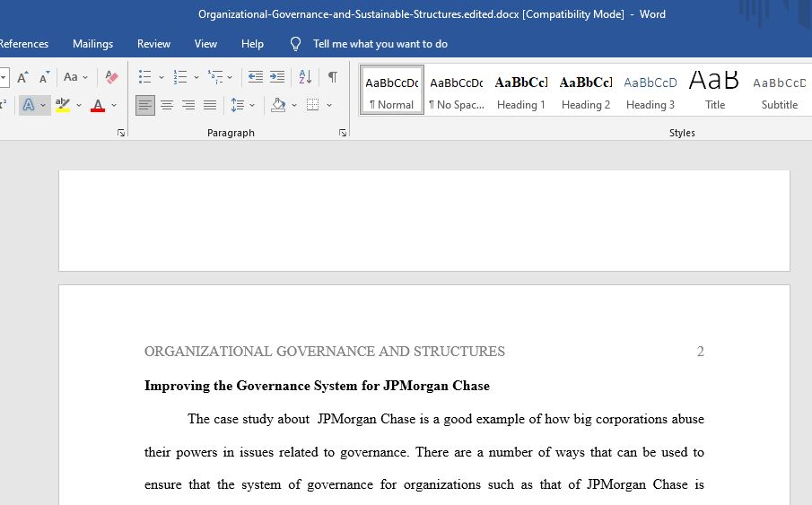Apply borders with the Borders icon
The width and height of the screenshot is (812, 505).
point(313,105)
